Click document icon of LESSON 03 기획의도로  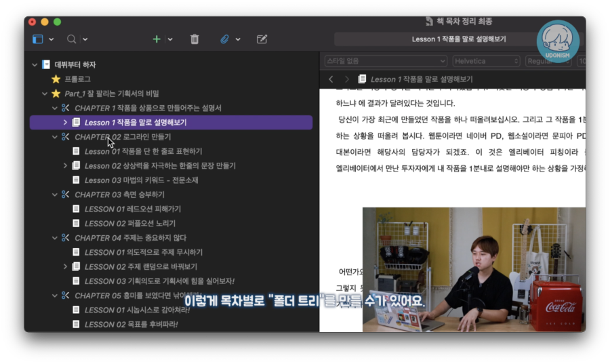click(x=76, y=281)
